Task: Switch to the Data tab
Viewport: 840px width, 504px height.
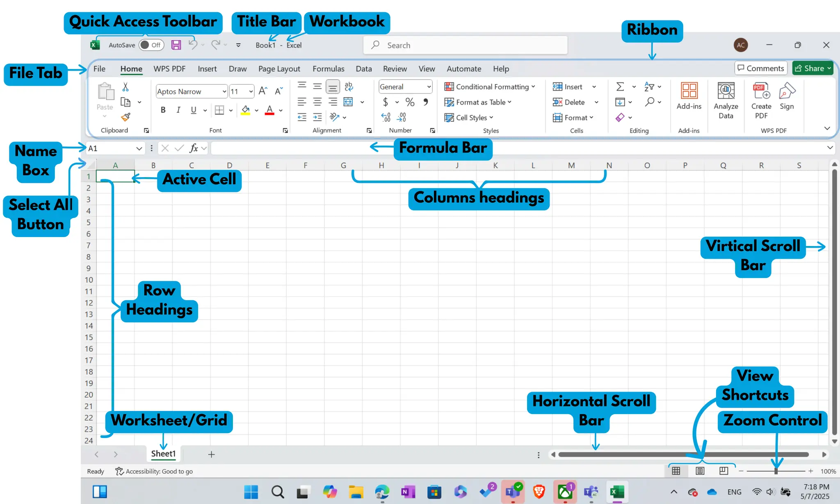Action: (364, 68)
